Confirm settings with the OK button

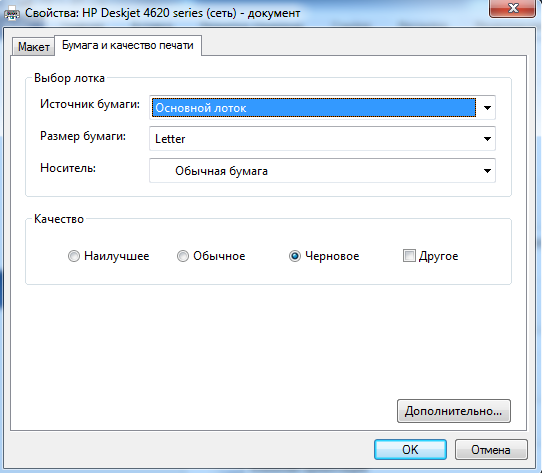pyautogui.click(x=410, y=449)
